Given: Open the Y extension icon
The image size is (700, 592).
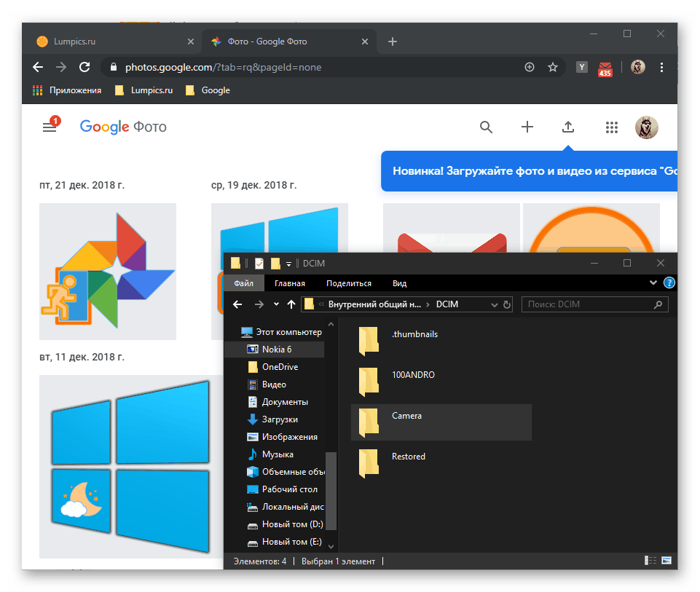Looking at the screenshot, I should click(582, 67).
